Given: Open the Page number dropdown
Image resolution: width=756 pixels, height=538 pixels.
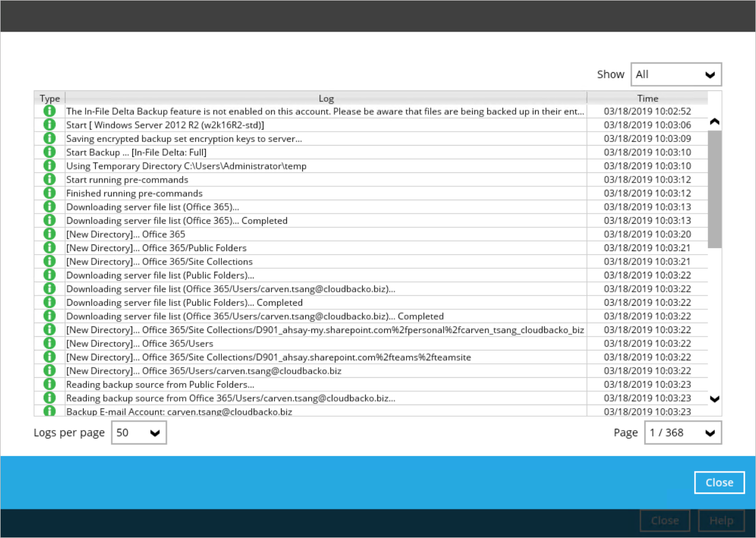Looking at the screenshot, I should tap(683, 432).
